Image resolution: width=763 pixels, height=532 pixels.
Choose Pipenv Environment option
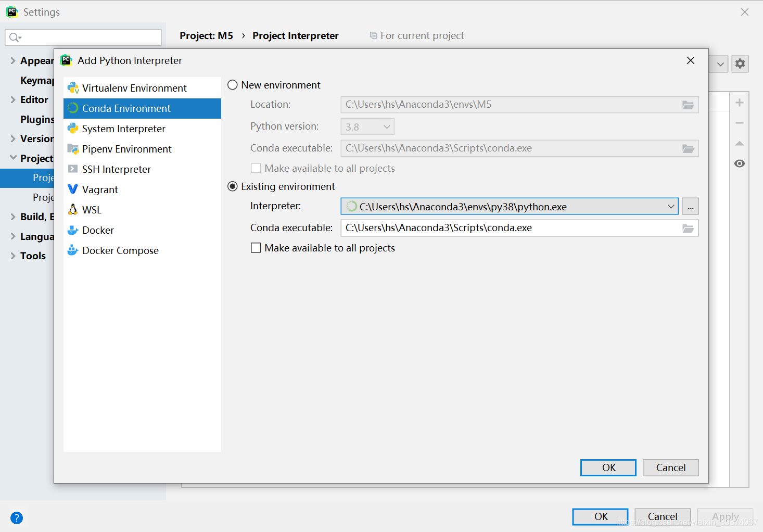tap(142, 149)
